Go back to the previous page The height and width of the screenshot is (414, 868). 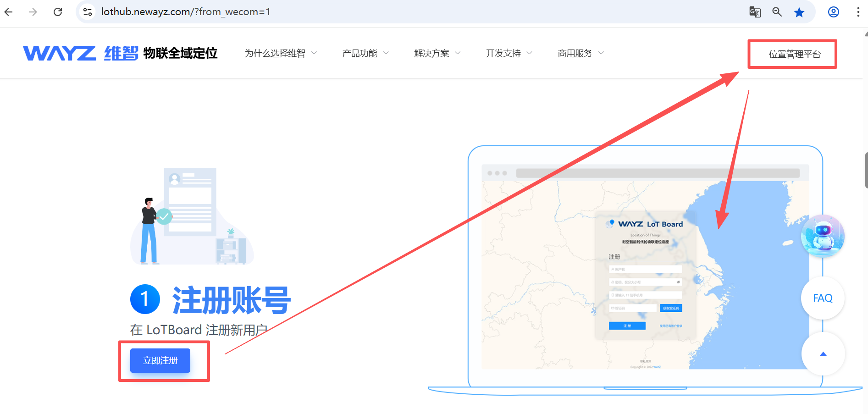tap(9, 12)
